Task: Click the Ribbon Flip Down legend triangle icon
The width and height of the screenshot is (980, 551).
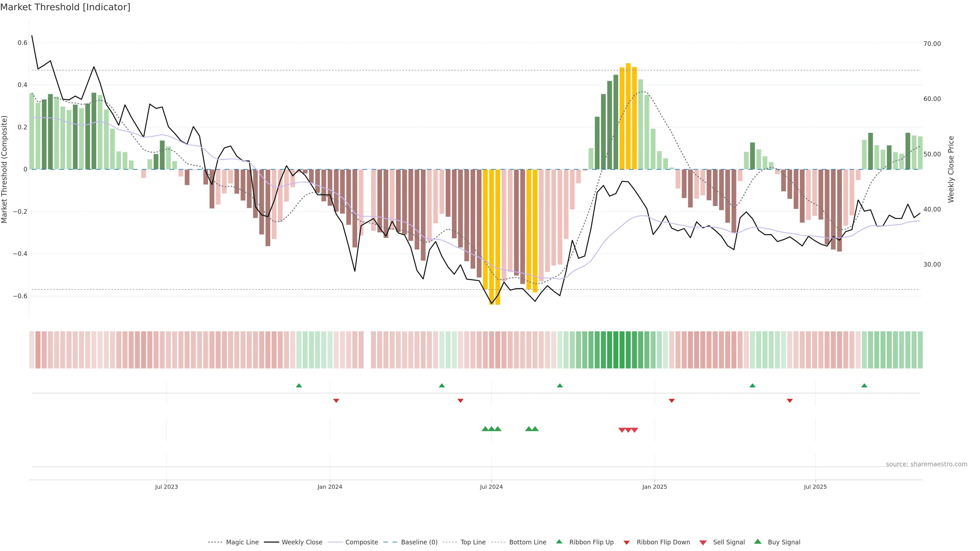Action: [x=627, y=543]
